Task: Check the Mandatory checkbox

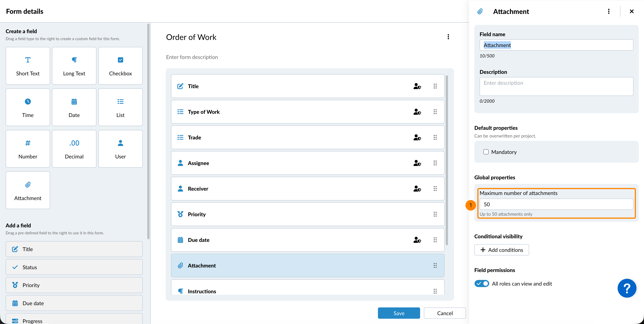Action: click(486, 152)
